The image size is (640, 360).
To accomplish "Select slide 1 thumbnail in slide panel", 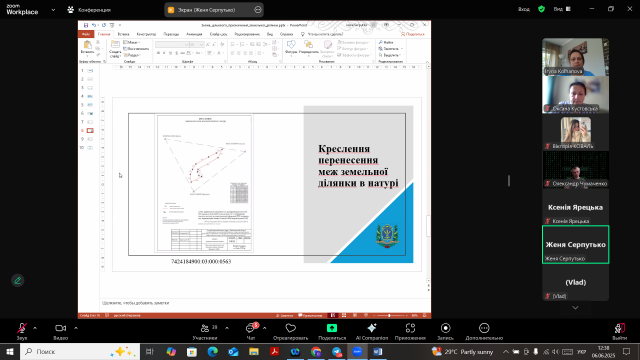I will 90,71.
